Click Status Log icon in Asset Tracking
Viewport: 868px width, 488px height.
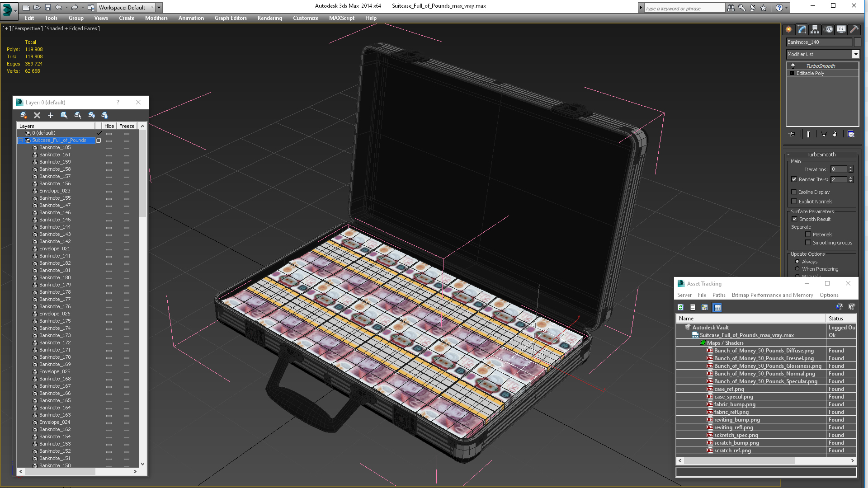[x=693, y=307]
